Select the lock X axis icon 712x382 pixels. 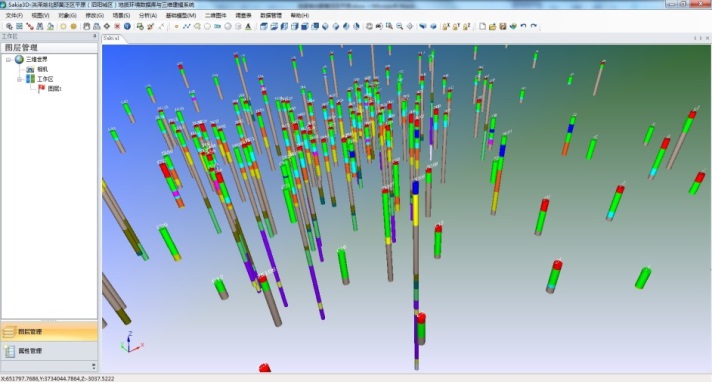(446, 26)
